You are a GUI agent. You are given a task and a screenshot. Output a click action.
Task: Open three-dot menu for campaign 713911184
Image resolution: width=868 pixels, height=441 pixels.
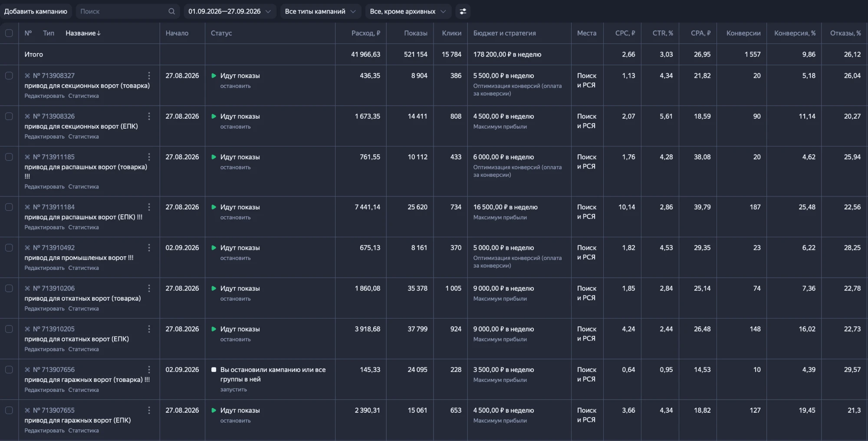149,207
